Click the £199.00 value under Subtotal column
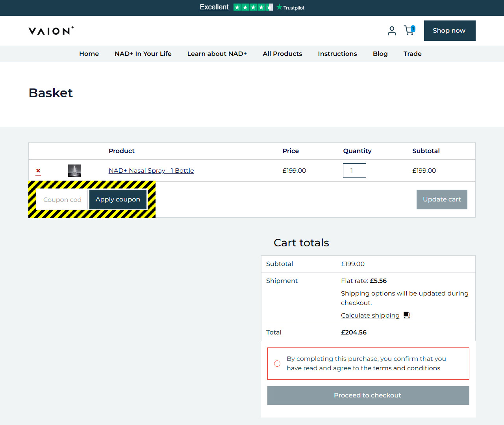The height and width of the screenshot is (425, 504). [x=424, y=171]
